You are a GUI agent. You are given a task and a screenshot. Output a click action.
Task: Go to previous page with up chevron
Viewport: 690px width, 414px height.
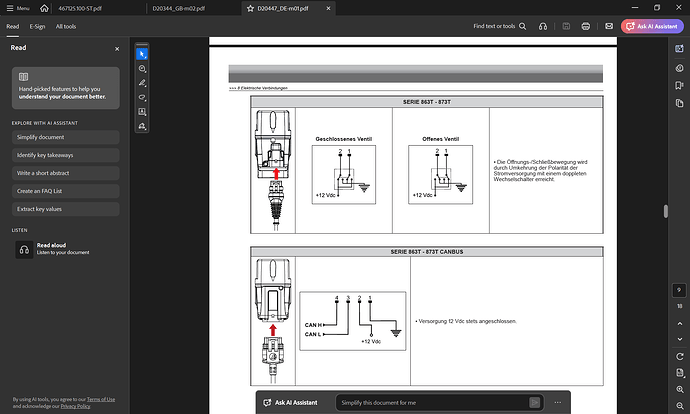[x=680, y=324]
